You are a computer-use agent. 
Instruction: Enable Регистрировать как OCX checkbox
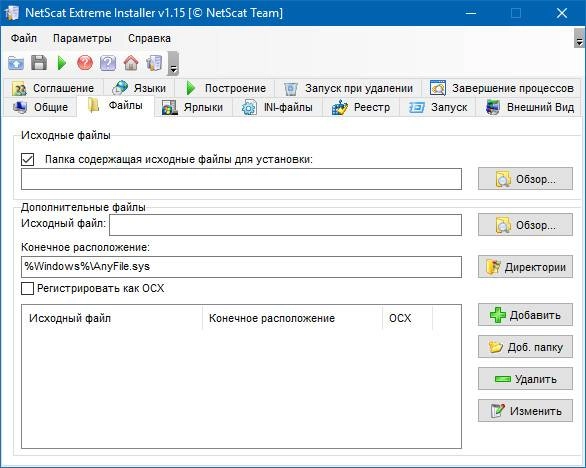click(x=28, y=289)
